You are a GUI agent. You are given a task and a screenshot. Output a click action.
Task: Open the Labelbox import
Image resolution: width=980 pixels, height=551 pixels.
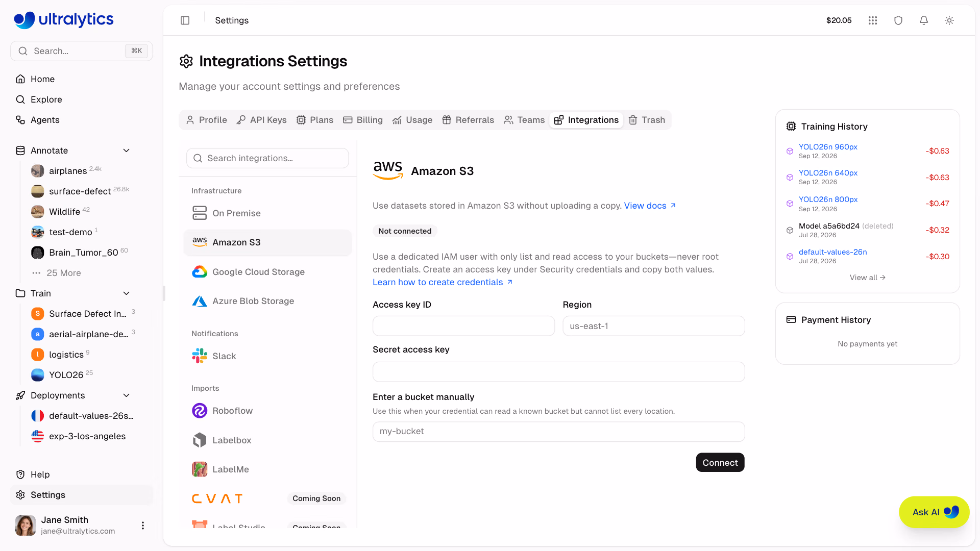[x=267, y=440]
